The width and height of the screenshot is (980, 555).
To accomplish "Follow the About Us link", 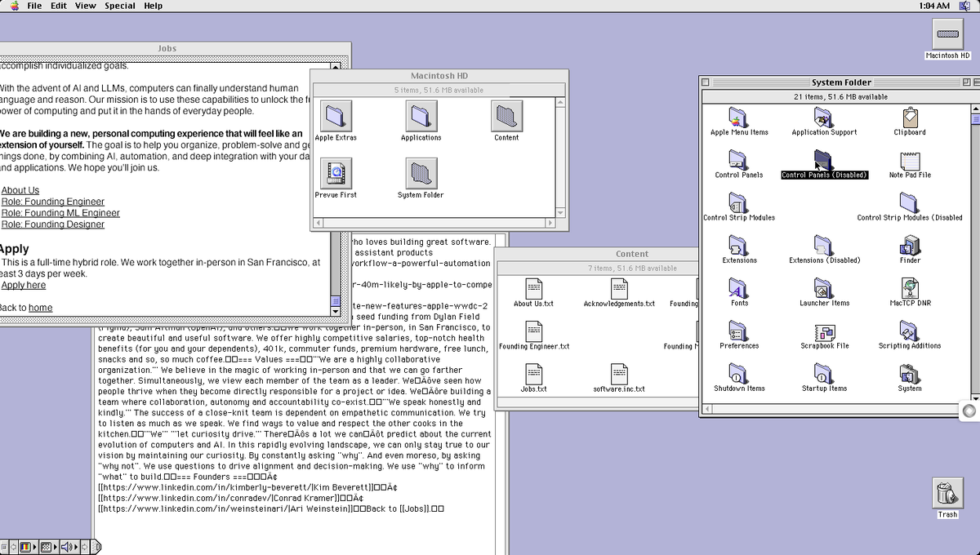I will pyautogui.click(x=20, y=190).
